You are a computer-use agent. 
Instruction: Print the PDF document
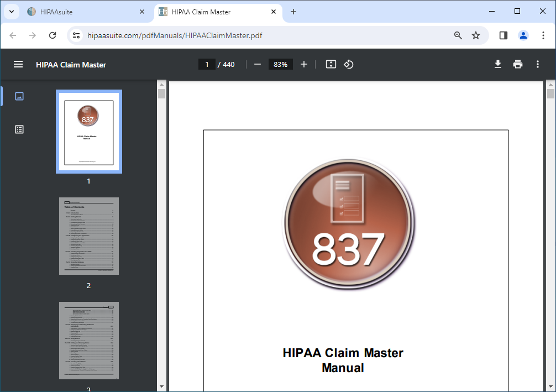pyautogui.click(x=518, y=64)
